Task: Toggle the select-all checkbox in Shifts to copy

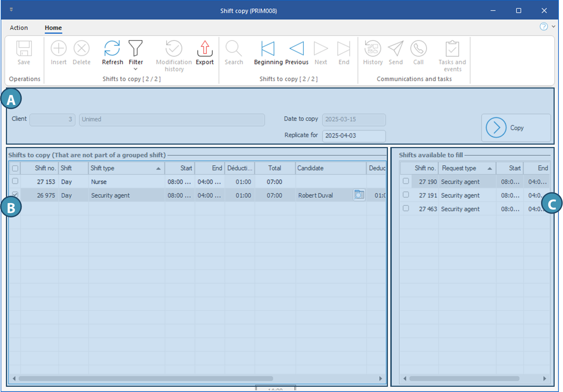Action: point(15,168)
